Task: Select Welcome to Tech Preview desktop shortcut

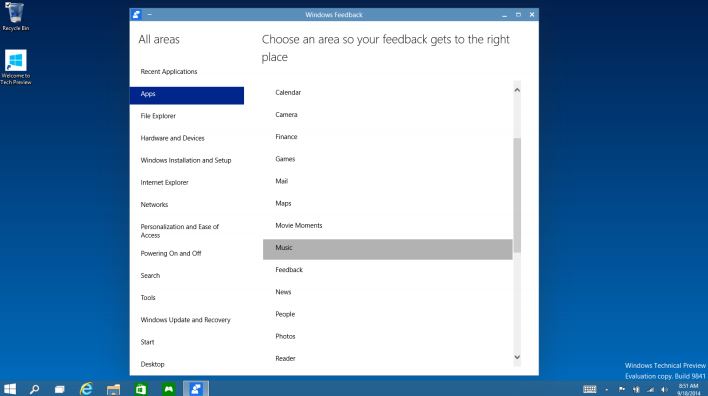Action: [x=16, y=67]
